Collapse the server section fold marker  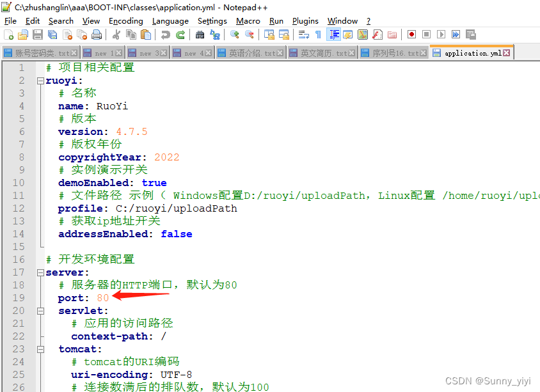tap(40, 272)
